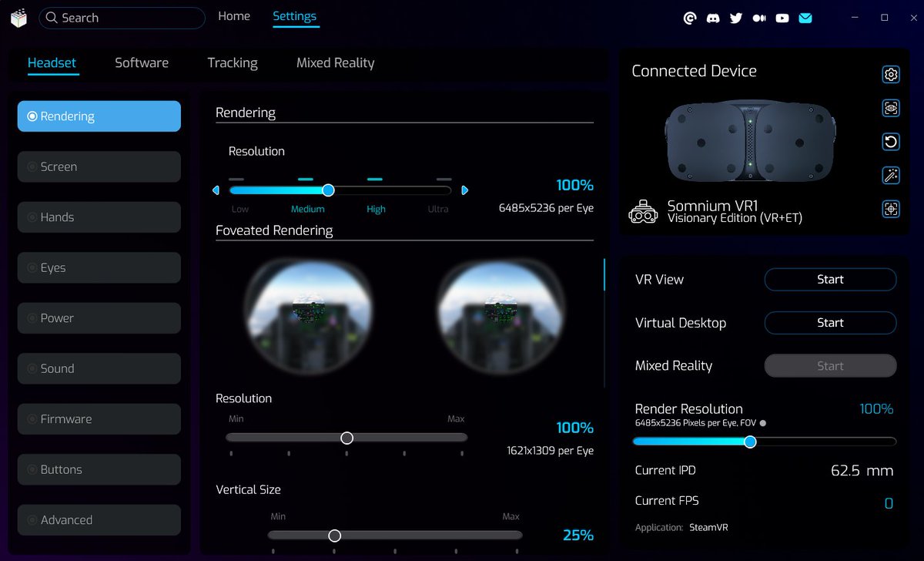Click the Render Resolution slider handle
This screenshot has width=924, height=561.
coord(750,442)
